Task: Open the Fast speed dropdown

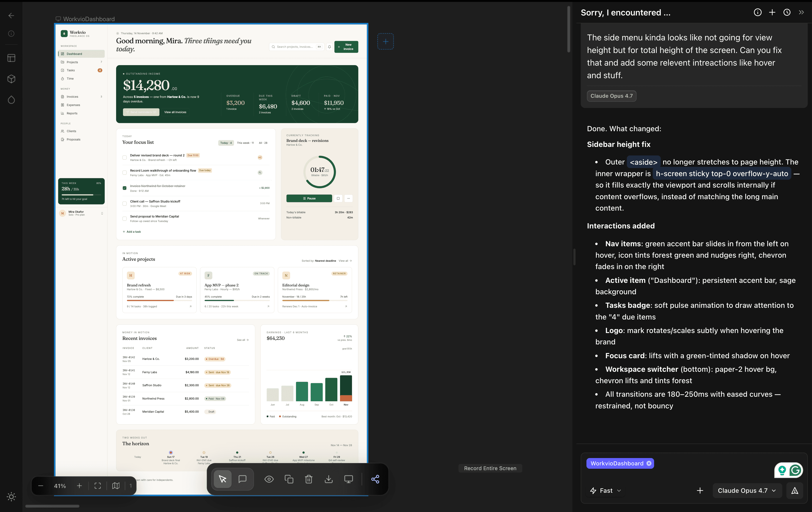Action: point(606,490)
